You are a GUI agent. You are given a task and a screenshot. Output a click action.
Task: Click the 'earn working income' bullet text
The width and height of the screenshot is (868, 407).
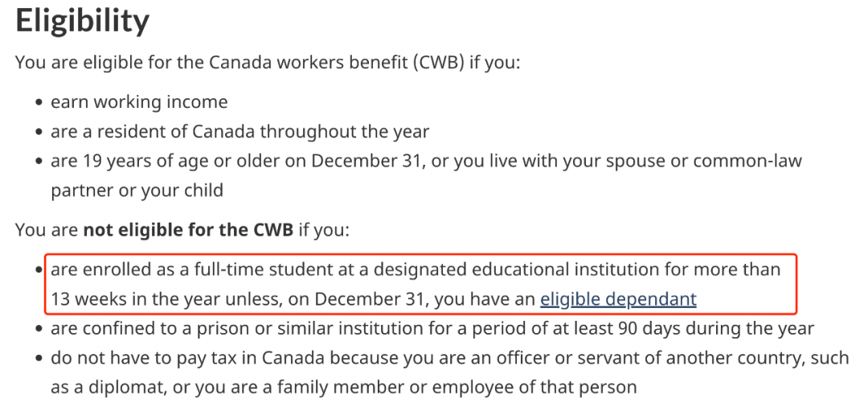click(x=139, y=102)
